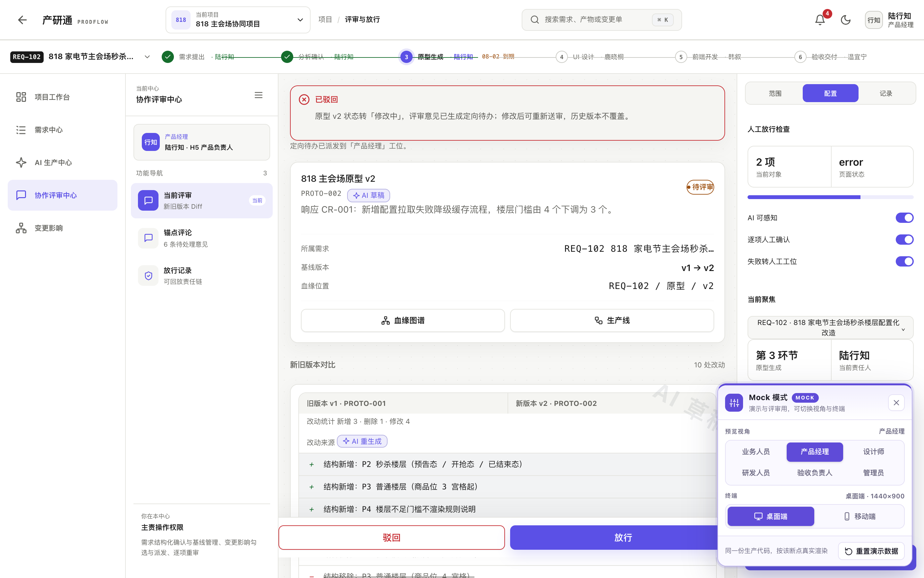The height and width of the screenshot is (578, 924).
Task: Toggle dark mode moon icon
Action: click(x=845, y=20)
